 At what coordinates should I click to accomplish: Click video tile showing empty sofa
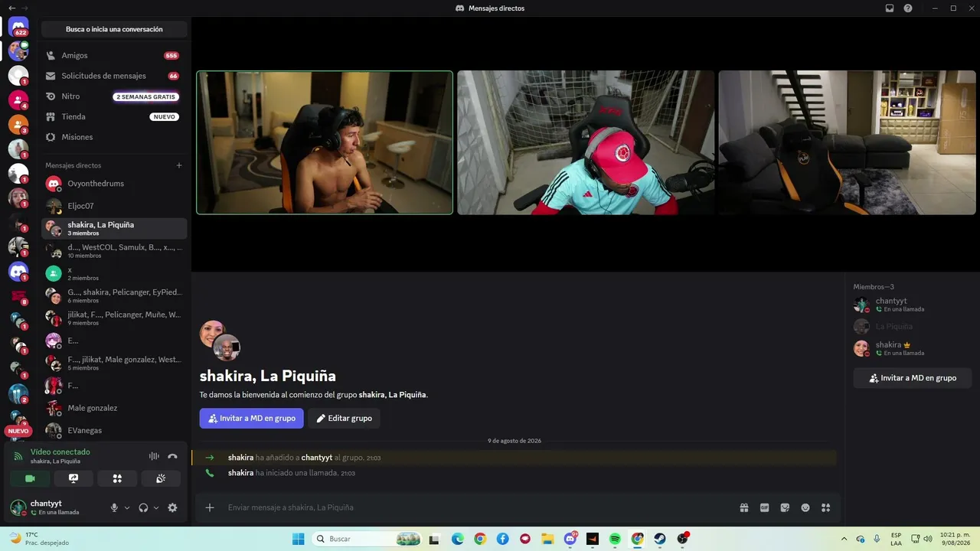click(x=847, y=142)
